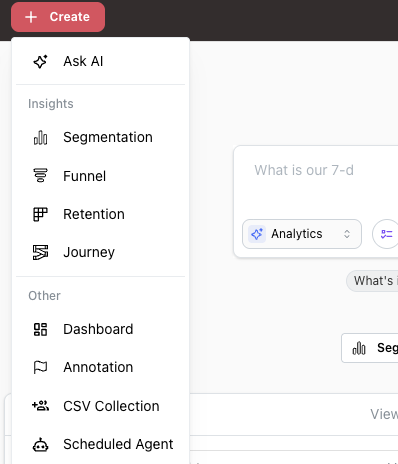Screen dimensions: 398x464
Task: Click the purple checklist round button
Action: pyautogui.click(x=386, y=234)
